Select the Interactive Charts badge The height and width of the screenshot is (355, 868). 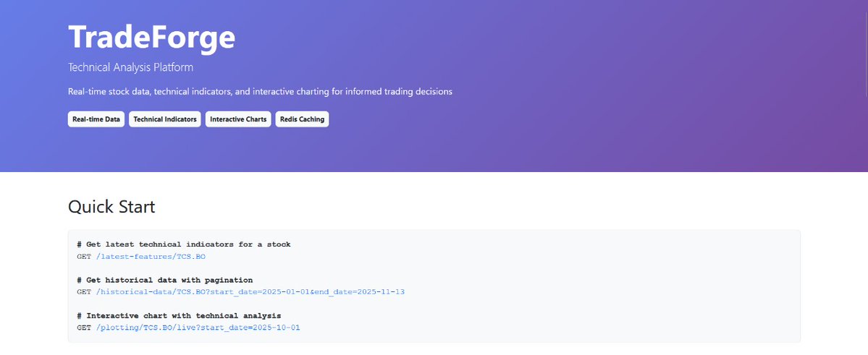[238, 119]
